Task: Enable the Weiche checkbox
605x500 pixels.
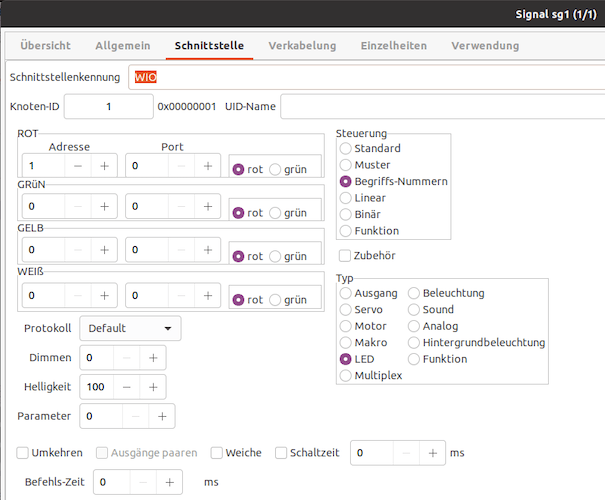Action: coord(216,453)
